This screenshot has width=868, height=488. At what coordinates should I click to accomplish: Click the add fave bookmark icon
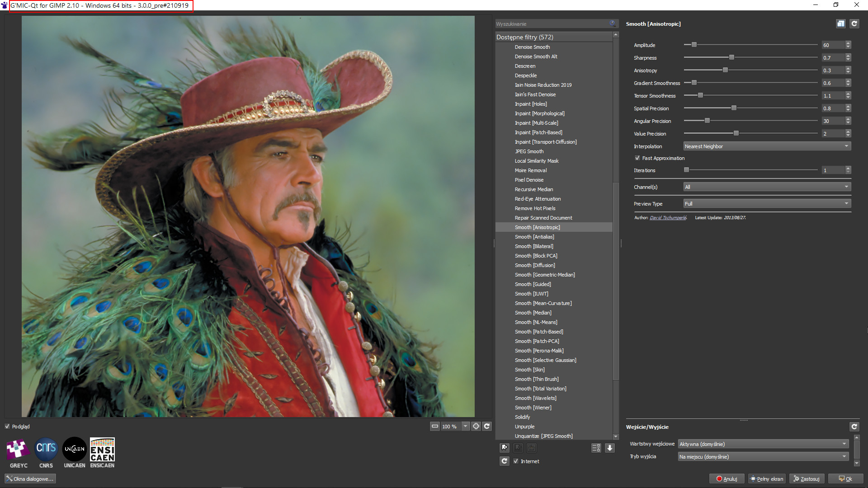pyautogui.click(x=505, y=448)
